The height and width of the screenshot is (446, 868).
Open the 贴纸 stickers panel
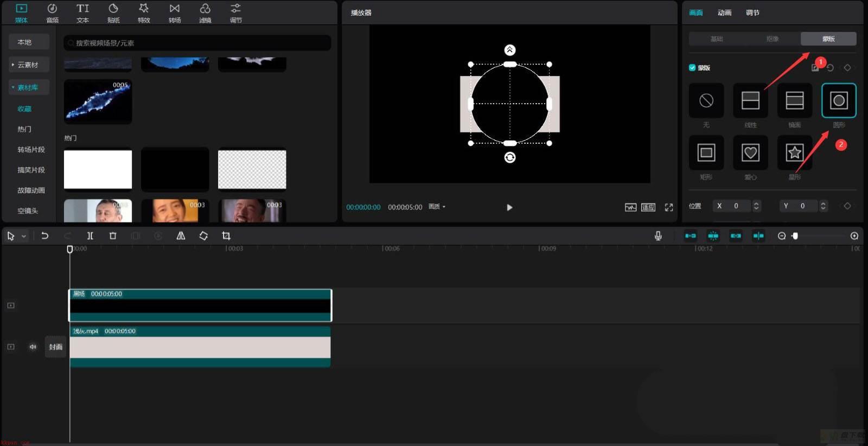tap(113, 13)
